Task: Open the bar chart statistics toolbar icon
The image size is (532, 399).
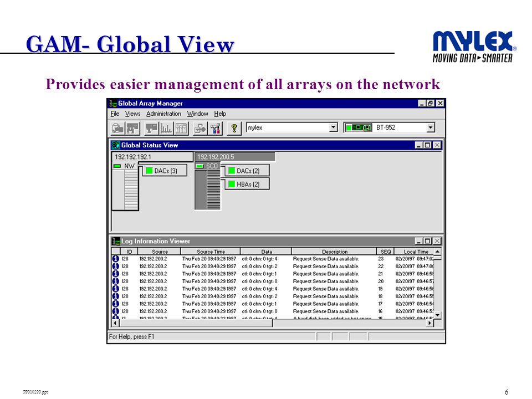Action: click(166, 128)
